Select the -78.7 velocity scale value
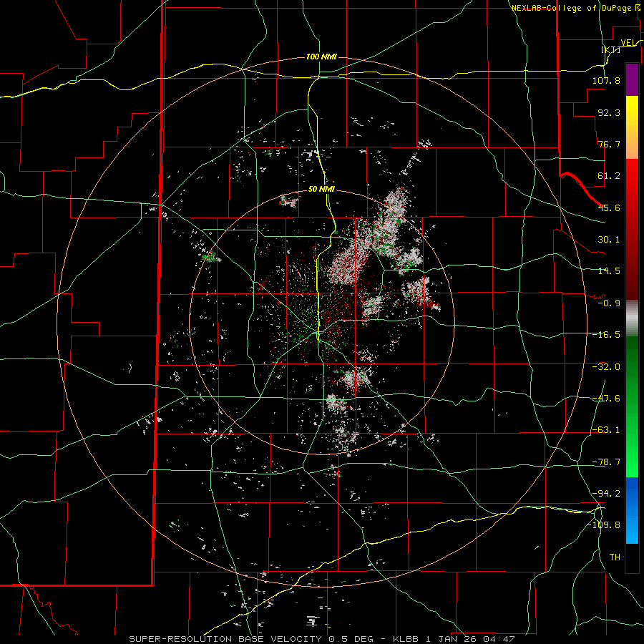 point(606,462)
